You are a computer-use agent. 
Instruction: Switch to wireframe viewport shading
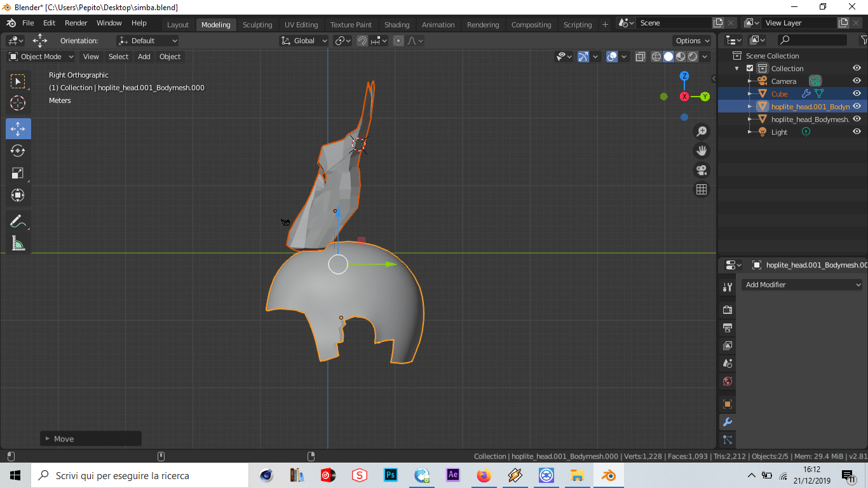pos(656,57)
